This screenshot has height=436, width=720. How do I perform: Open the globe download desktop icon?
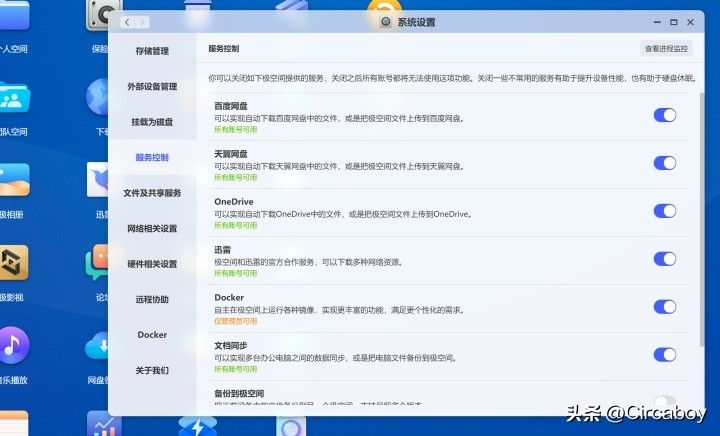97,97
